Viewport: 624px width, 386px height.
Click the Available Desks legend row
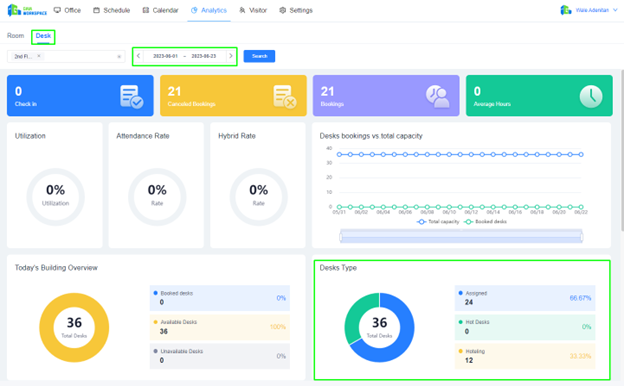[220, 327]
